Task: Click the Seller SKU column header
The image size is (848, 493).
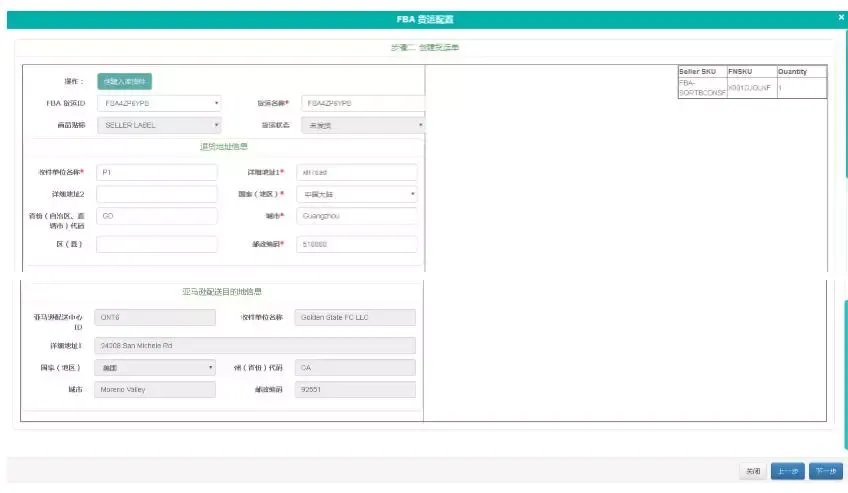Action: (x=703, y=71)
